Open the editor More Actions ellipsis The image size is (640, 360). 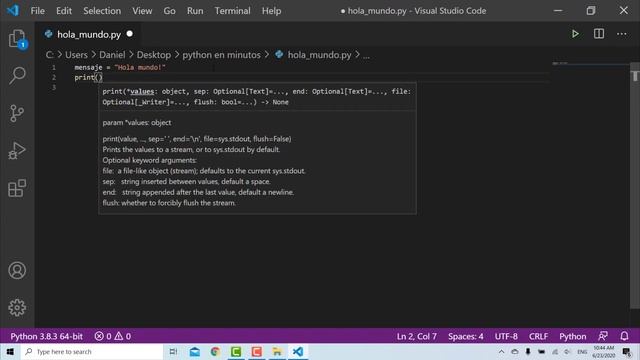(x=622, y=34)
